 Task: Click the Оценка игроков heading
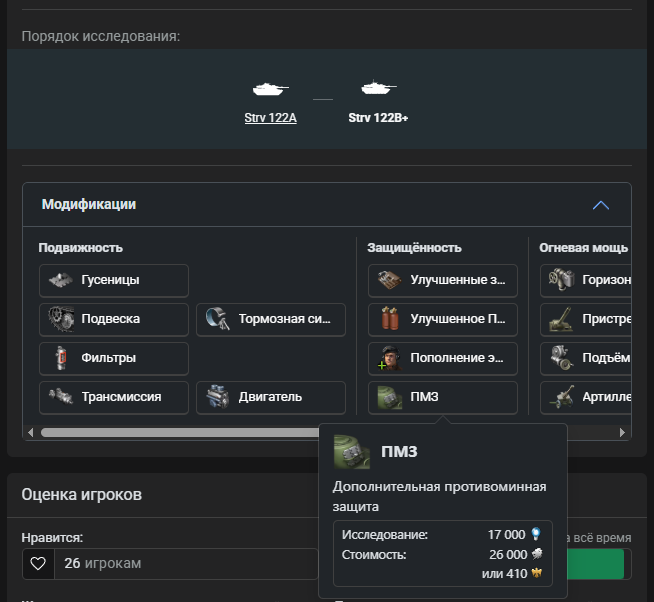tap(82, 495)
